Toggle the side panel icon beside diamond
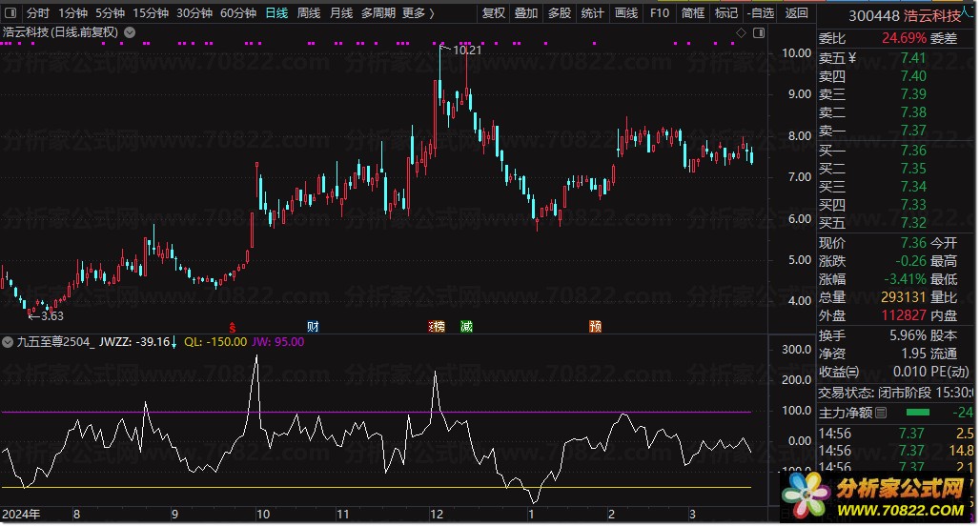Screen dimensions: 980x526 (x=758, y=32)
